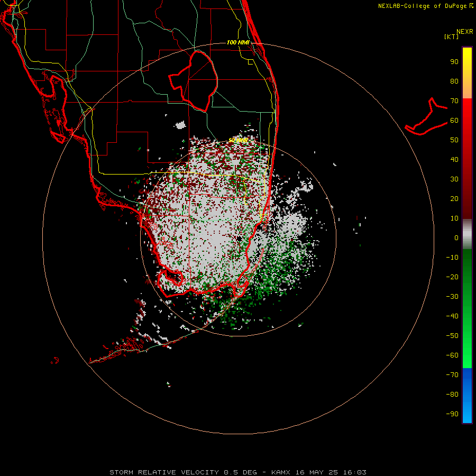The image size is (476, 476).
Task: Click the 40 value on the velocity scale
Action: [454, 159]
